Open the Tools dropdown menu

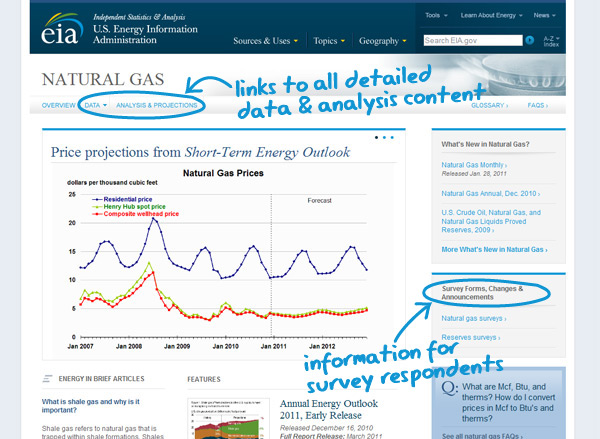[x=436, y=15]
